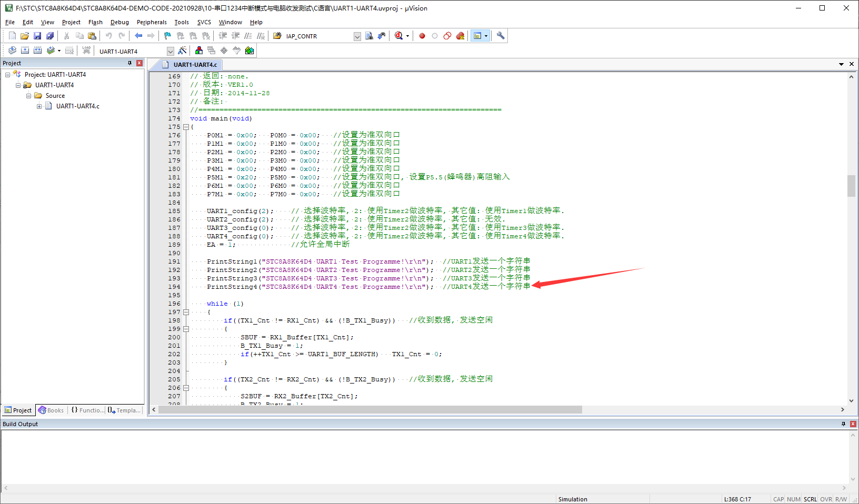Click the editor vertical scrollbar thumb
The height and width of the screenshot is (504, 859).
tap(851, 186)
